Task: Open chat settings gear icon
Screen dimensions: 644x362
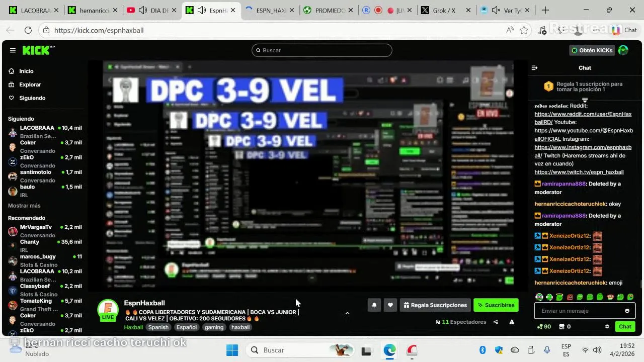Action: (607, 326)
